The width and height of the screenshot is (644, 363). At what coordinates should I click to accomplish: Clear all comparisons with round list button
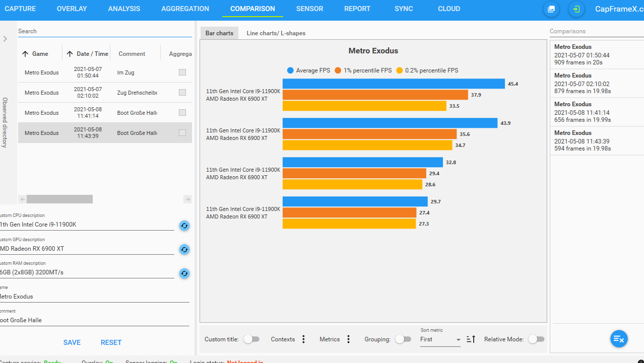pyautogui.click(x=619, y=339)
